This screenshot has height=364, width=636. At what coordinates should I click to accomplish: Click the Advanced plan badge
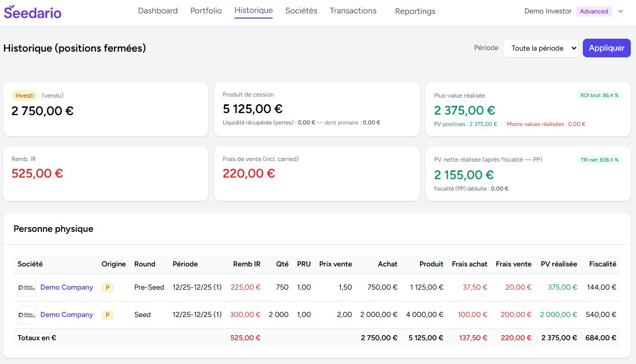594,11
